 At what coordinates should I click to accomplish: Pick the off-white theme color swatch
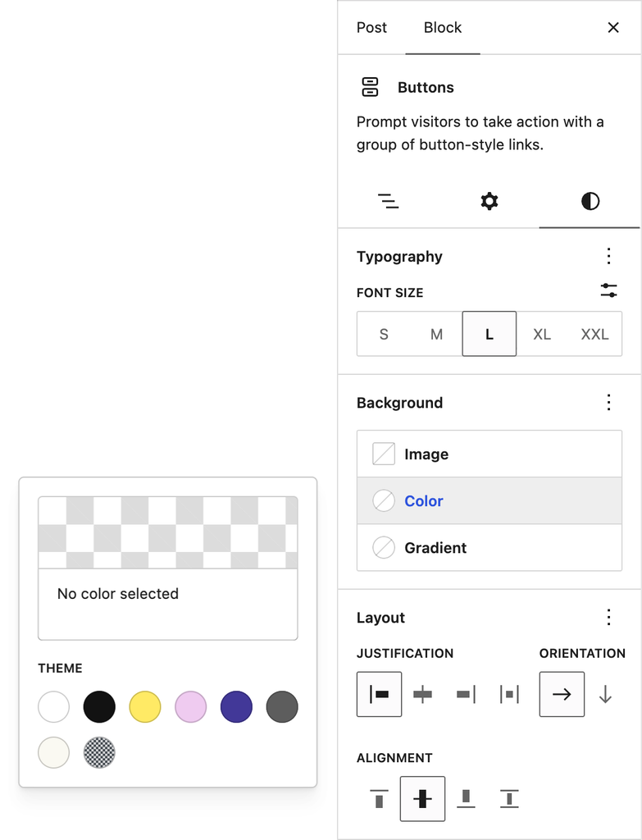click(53, 752)
